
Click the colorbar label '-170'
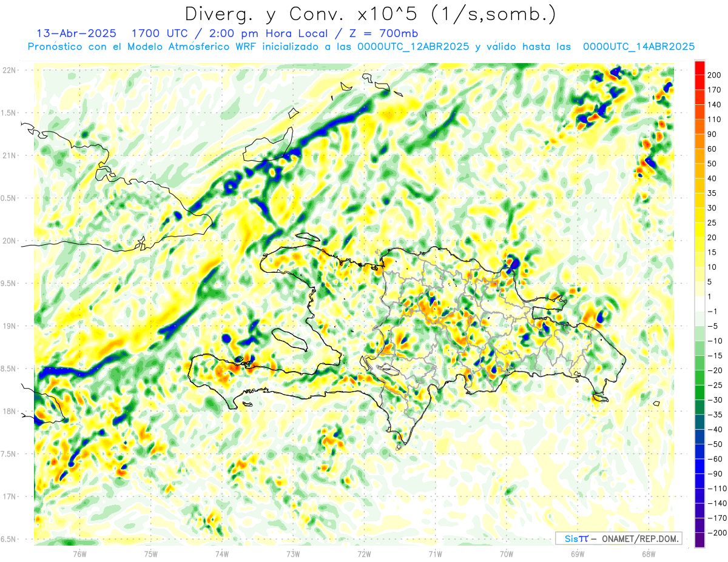tap(718, 518)
